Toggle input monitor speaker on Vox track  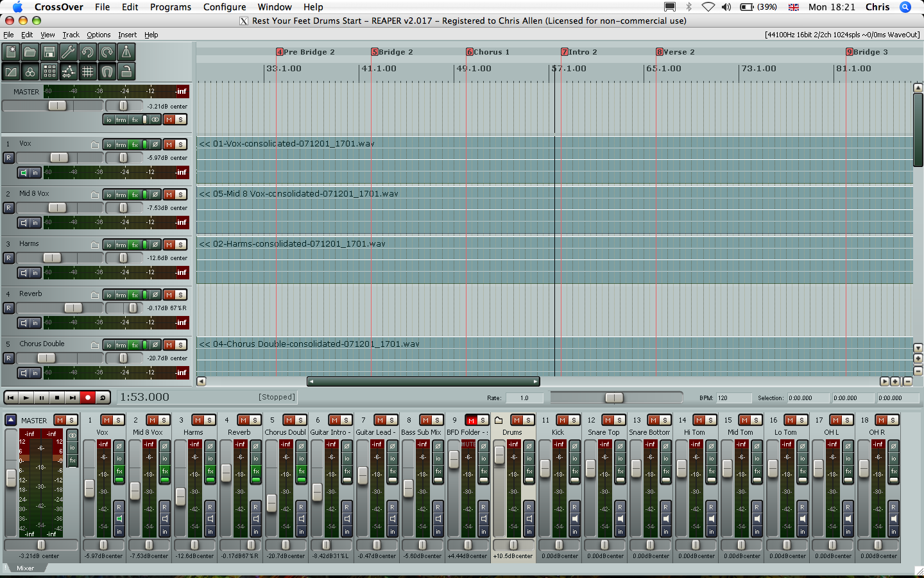[x=24, y=172]
